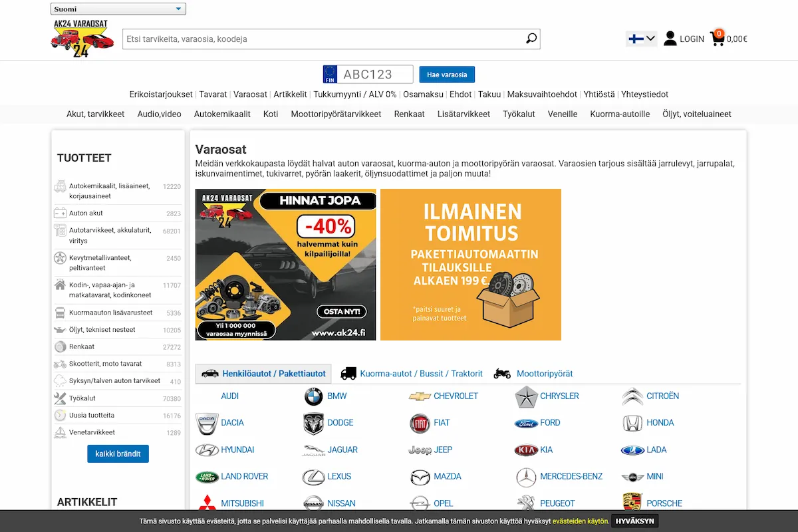Expand the Finnish flag country selector
The width and height of the screenshot is (798, 532).
pos(642,39)
